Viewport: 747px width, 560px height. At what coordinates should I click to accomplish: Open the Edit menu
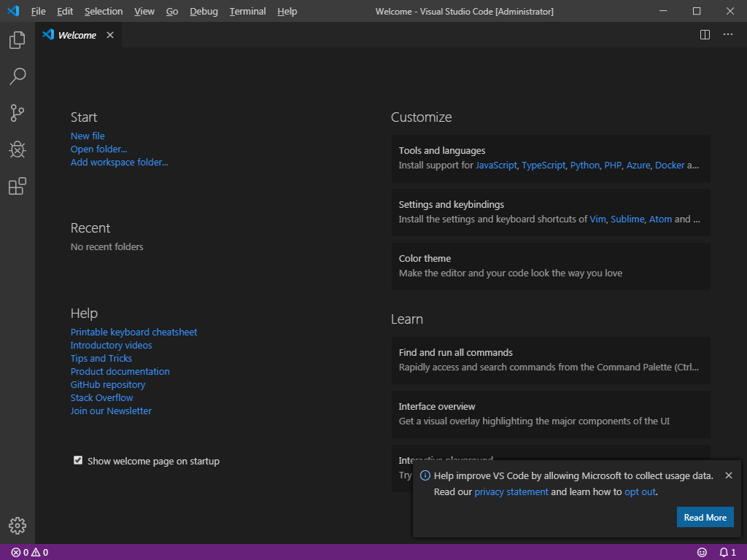point(65,11)
